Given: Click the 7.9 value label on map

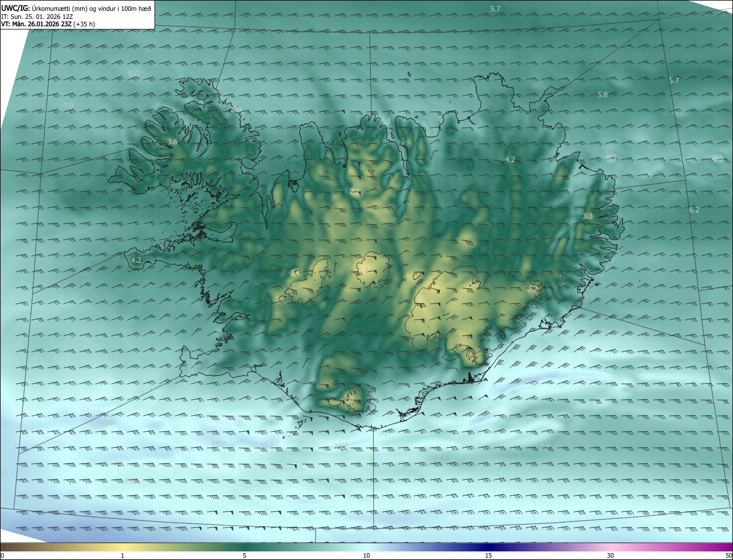Looking at the screenshot, I should [68, 105].
